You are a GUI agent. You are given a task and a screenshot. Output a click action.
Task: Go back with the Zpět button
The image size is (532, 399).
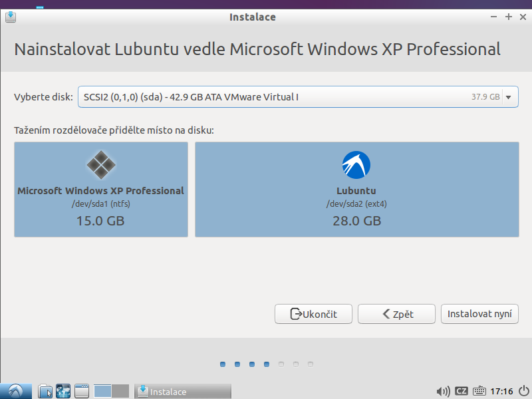[x=396, y=314]
